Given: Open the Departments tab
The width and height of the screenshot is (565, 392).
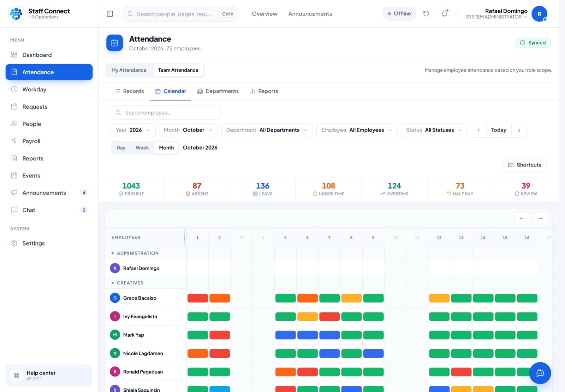Looking at the screenshot, I should pyautogui.click(x=218, y=91).
